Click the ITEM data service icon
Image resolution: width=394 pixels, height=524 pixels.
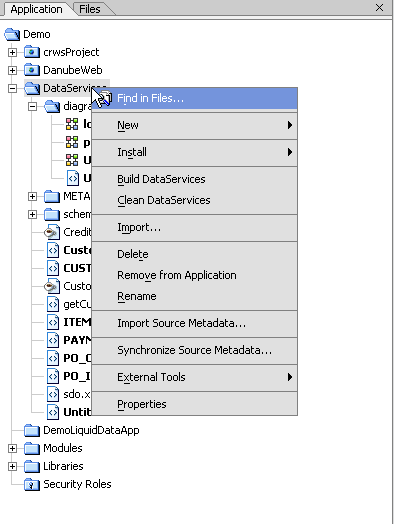tap(53, 322)
